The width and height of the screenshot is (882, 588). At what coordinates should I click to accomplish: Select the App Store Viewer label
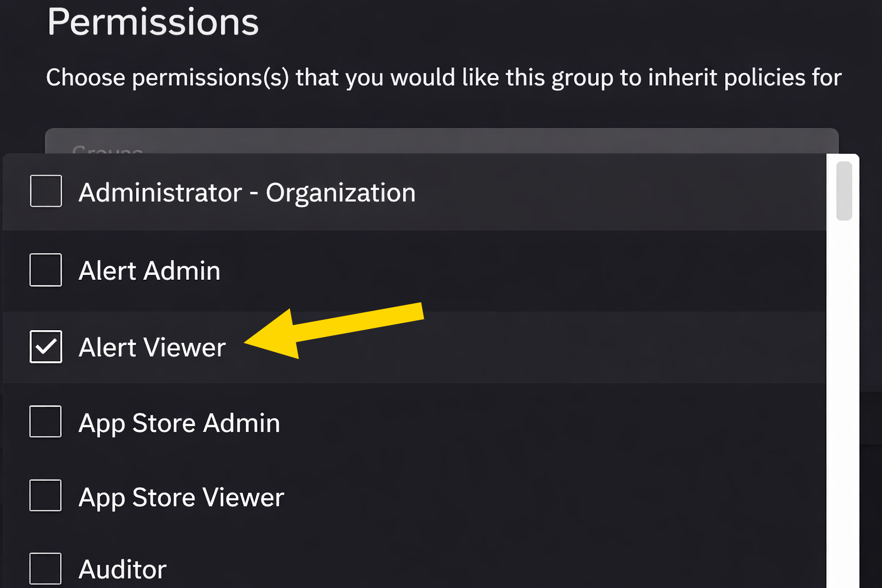tap(181, 497)
